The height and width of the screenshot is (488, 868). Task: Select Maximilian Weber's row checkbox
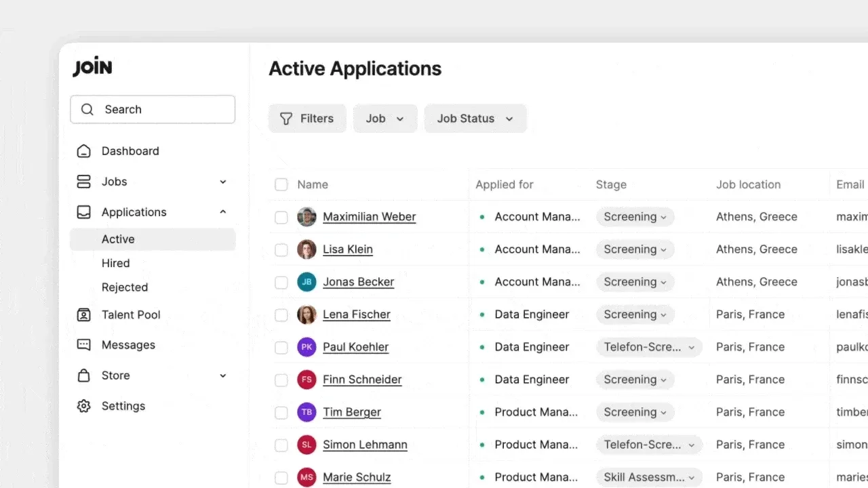point(281,217)
